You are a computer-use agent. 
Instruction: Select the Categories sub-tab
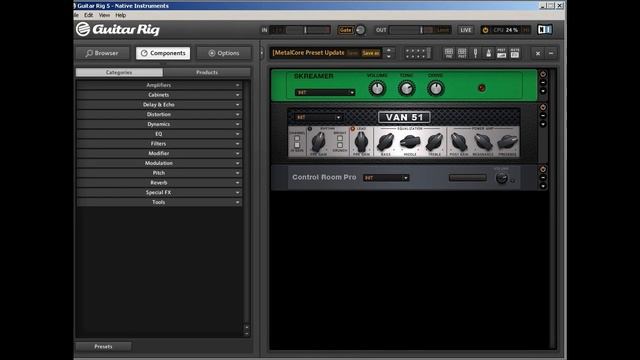pos(119,72)
